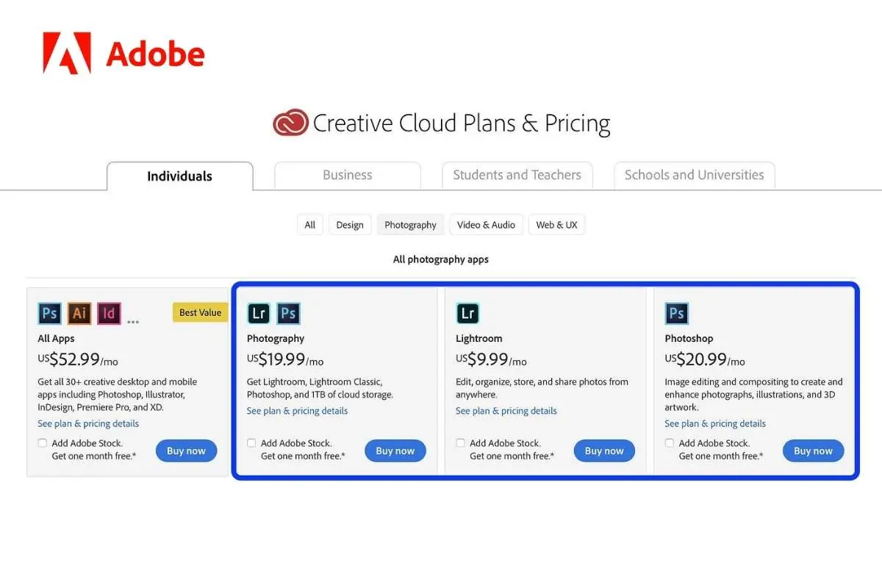
Task: Open See plan & pricing details for Photoshop
Action: (715, 423)
